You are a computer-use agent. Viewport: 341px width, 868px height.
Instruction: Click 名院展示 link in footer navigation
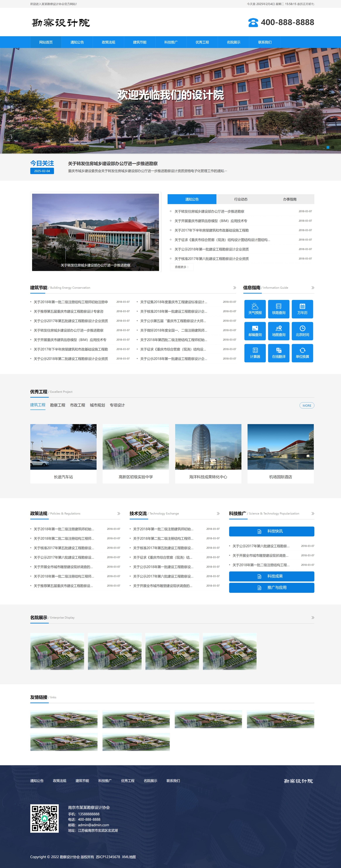[x=150, y=781]
